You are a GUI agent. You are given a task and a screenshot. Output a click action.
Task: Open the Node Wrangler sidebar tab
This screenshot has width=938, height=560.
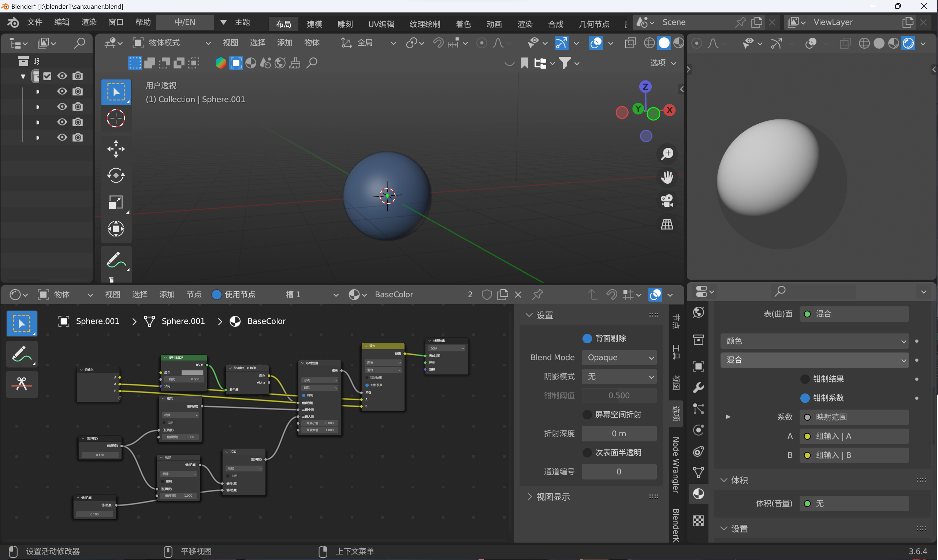point(675,465)
